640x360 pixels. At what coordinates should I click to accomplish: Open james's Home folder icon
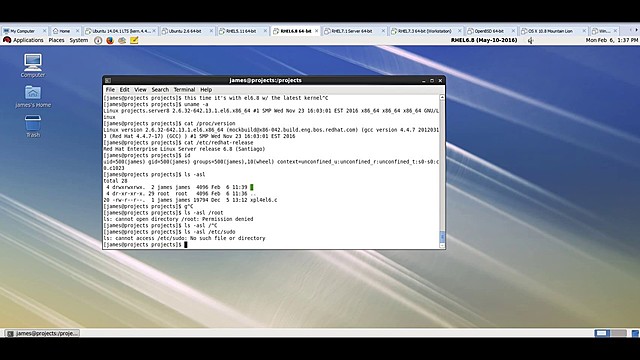pos(33,96)
